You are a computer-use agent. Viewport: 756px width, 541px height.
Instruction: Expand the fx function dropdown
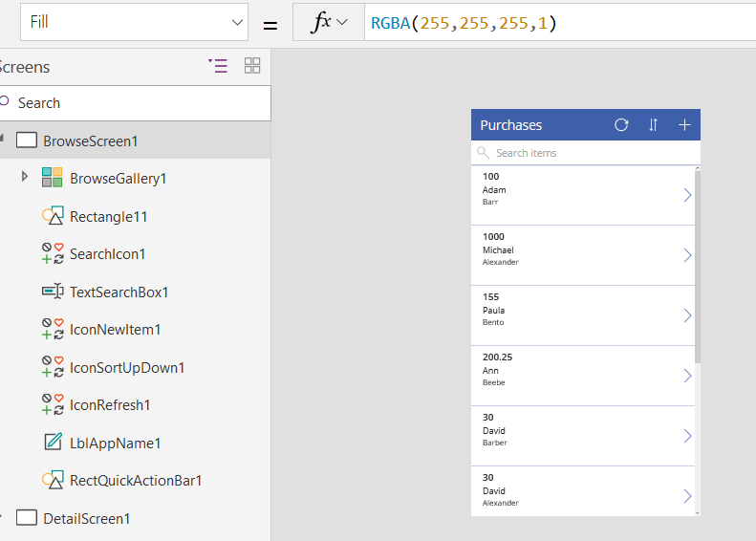(330, 22)
